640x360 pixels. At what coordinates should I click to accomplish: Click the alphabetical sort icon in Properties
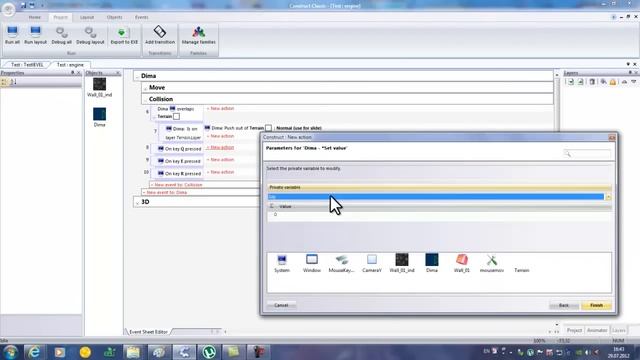pos(13,82)
